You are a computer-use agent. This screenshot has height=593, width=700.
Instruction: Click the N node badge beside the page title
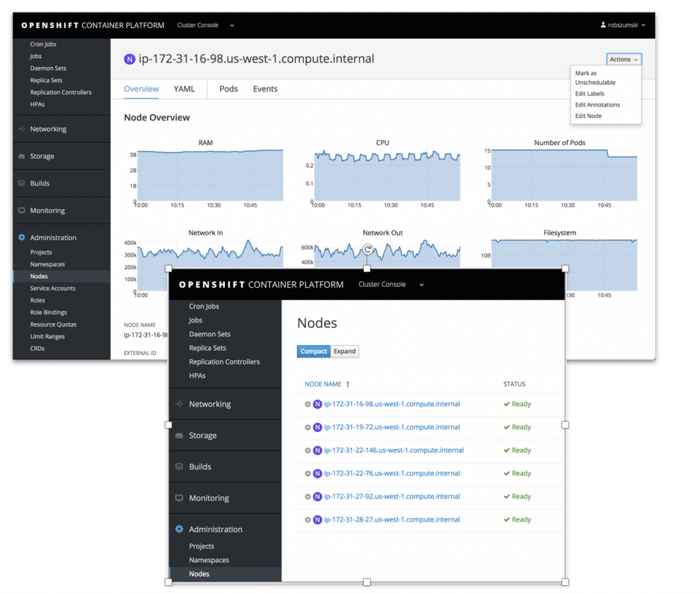pyautogui.click(x=129, y=59)
